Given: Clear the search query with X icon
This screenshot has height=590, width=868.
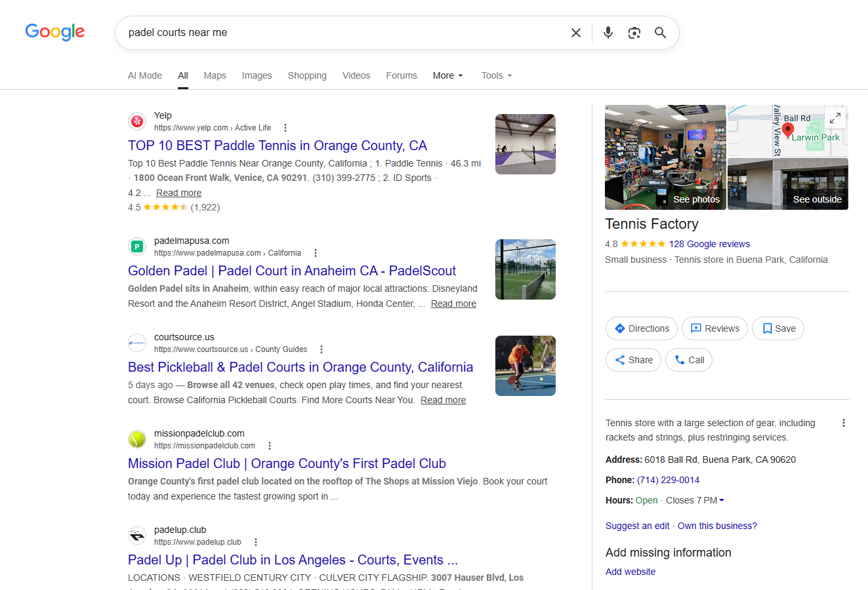Looking at the screenshot, I should coord(576,33).
